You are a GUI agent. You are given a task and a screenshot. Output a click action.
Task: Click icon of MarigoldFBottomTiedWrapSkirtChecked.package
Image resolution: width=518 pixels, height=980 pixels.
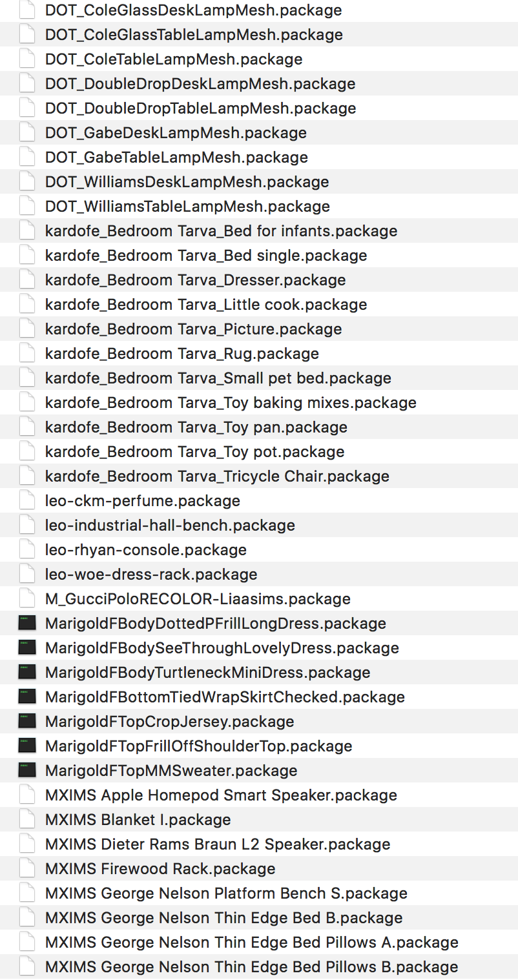point(27,697)
